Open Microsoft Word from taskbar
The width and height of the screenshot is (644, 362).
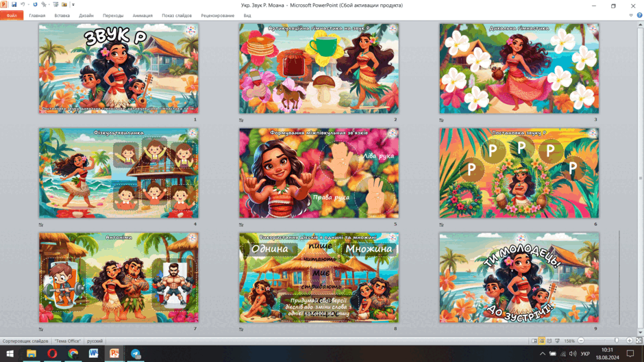94,353
